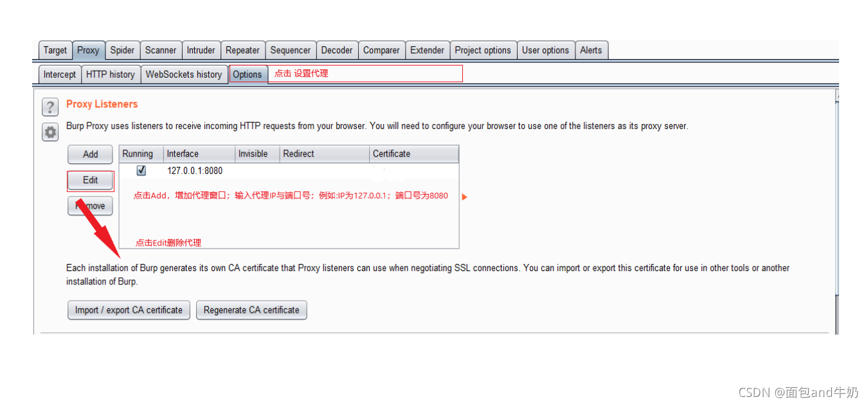Click the Proxy Listeners section heading
This screenshot has height=404, width=868.
102,104
